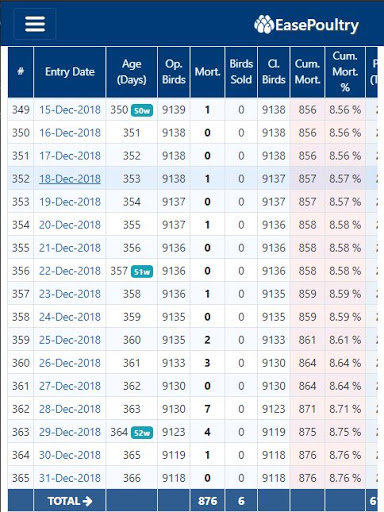Click cumulative mortality value 861
The height and width of the screenshot is (512, 384).
click(x=307, y=340)
